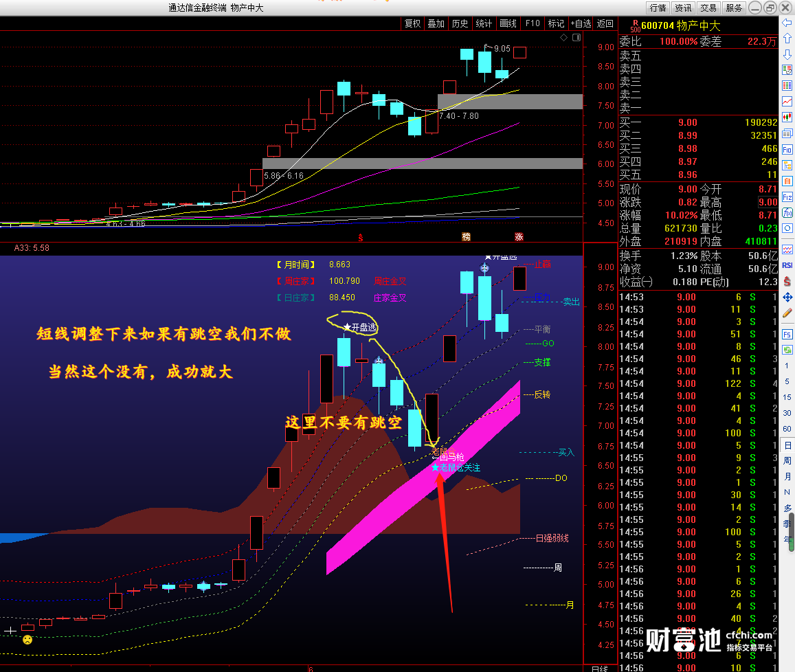Click F10 in chart toolbar
The height and width of the screenshot is (672, 795).
coord(533,23)
